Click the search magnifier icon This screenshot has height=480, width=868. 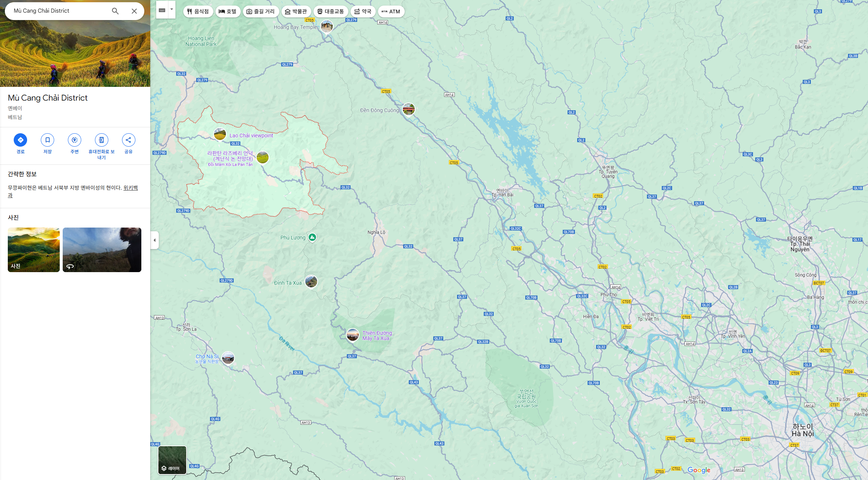115,11
